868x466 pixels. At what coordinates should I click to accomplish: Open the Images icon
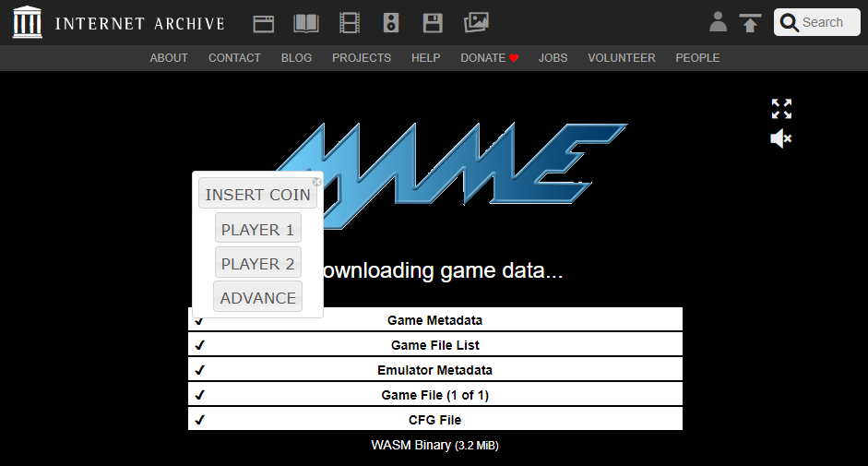point(476,23)
